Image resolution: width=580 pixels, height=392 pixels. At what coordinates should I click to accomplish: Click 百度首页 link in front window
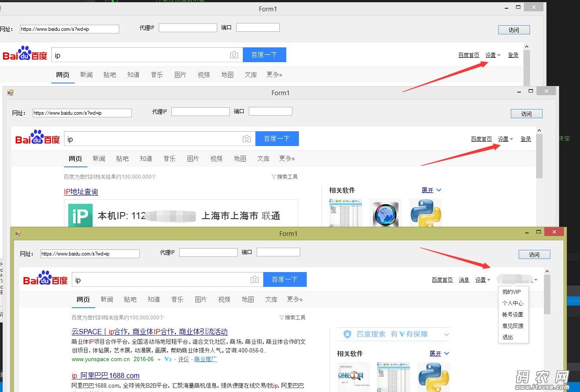point(442,280)
